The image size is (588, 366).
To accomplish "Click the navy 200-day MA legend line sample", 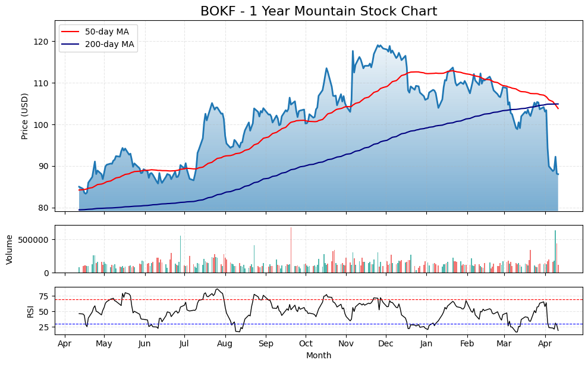I will 70,44.
